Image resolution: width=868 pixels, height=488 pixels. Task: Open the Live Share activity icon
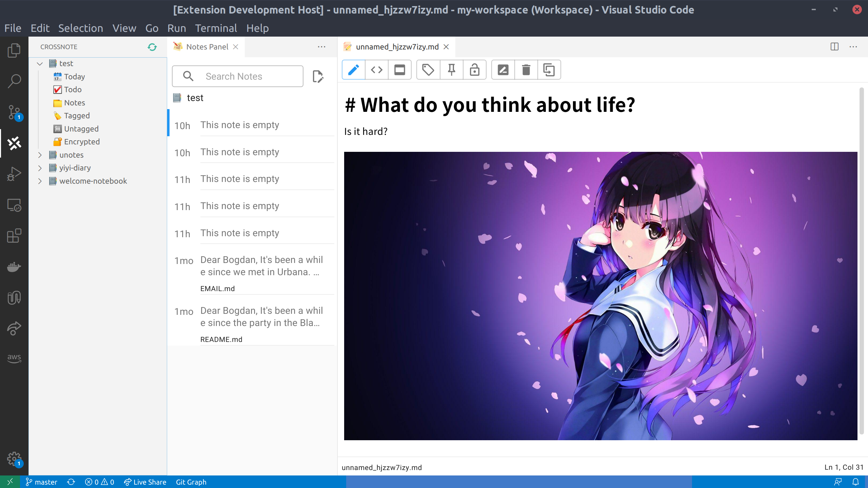[14, 328]
